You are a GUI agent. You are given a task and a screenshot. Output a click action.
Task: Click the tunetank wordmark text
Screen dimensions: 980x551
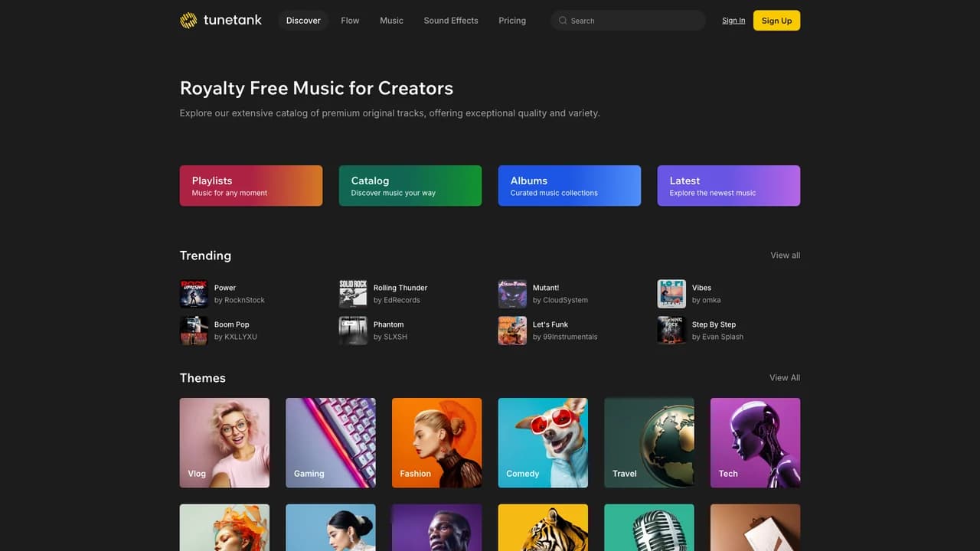coord(233,21)
